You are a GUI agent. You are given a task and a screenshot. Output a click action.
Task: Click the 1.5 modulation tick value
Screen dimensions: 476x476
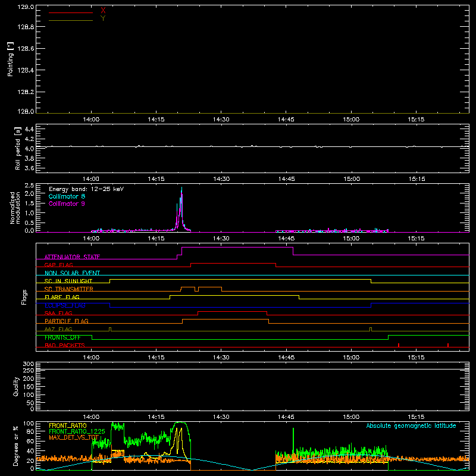tap(29, 203)
